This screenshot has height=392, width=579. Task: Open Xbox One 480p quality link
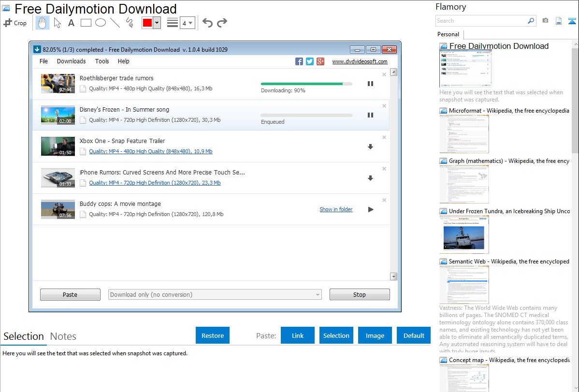pos(151,151)
